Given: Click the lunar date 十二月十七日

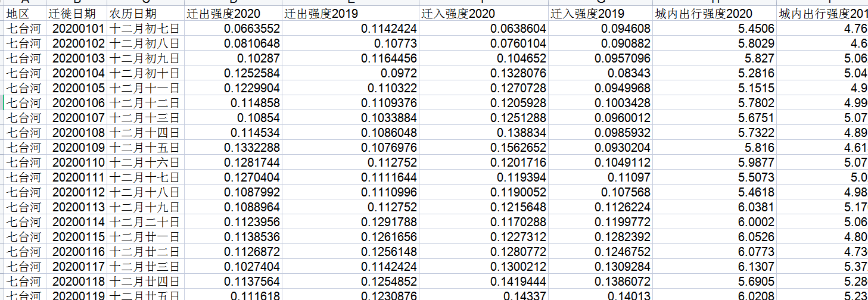Looking at the screenshot, I should point(145,177).
